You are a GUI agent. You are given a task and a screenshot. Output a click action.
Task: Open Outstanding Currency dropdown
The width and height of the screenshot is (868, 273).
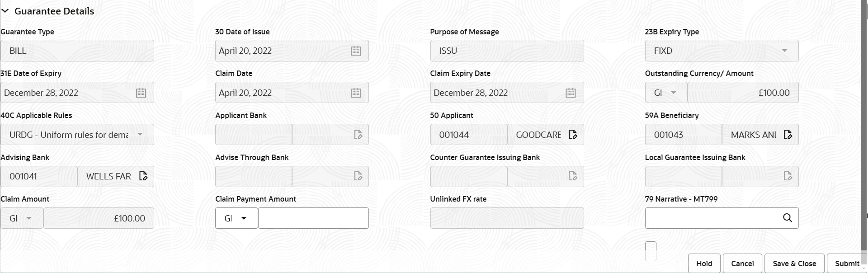[673, 93]
